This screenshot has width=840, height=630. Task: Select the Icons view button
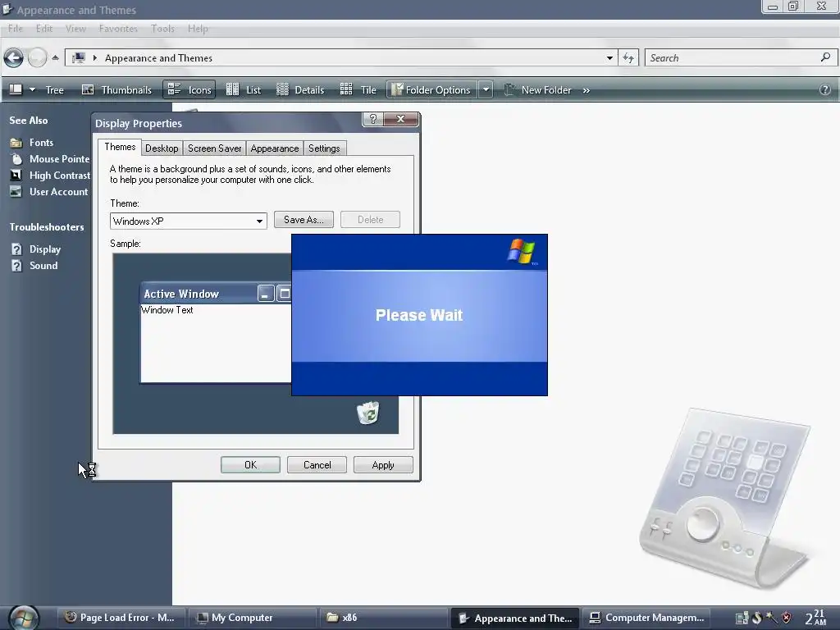[x=189, y=90]
